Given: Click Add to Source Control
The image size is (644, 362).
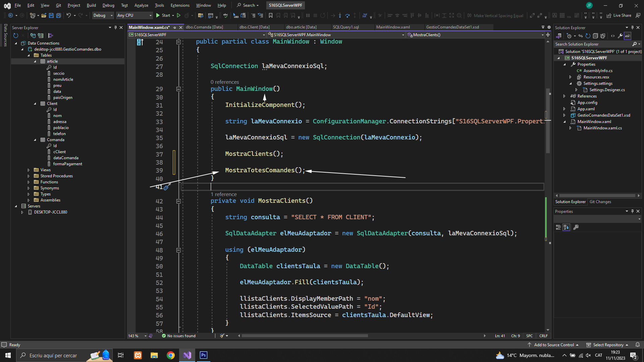Looking at the screenshot, I should (x=554, y=345).
